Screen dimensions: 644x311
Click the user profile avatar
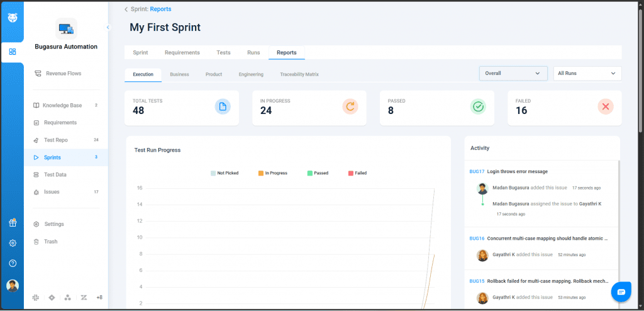pyautogui.click(x=13, y=286)
